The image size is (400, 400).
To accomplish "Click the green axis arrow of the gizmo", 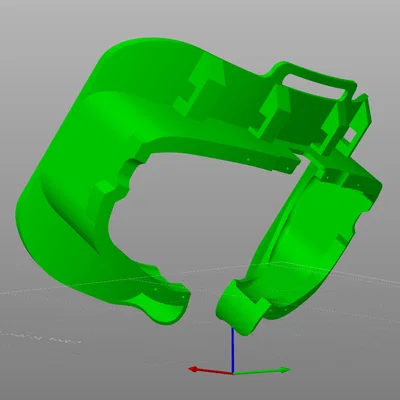I will (262, 371).
